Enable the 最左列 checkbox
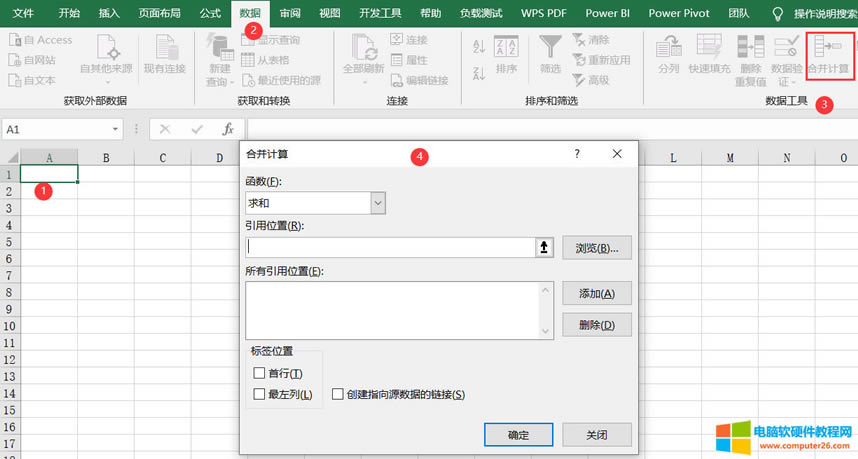The image size is (858, 459). 260,394
